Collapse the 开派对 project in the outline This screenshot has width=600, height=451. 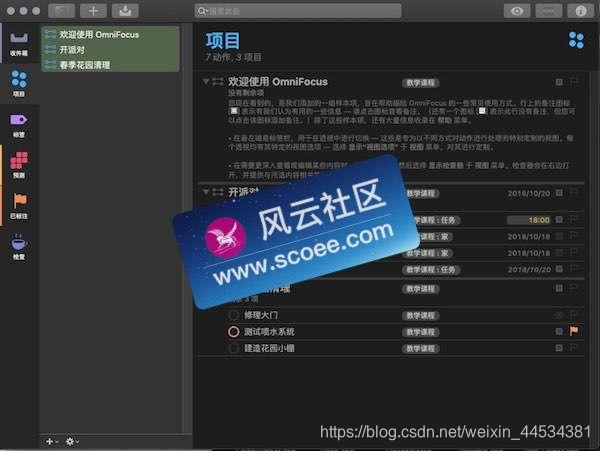[206, 192]
